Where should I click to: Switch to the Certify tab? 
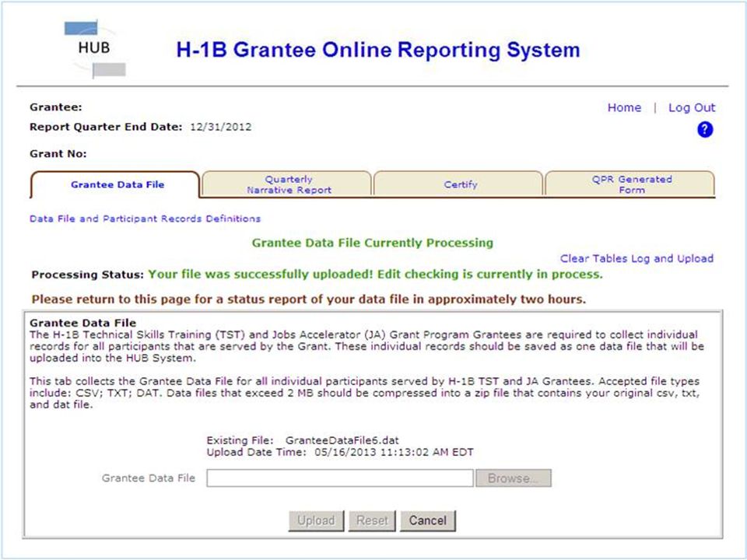[459, 185]
